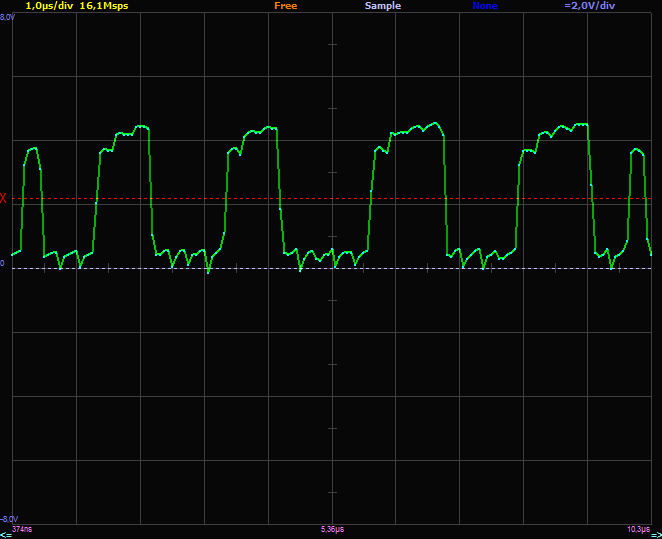Open the =2,0V/div voltage scale setting
This screenshot has width=662, height=539.
(591, 6)
